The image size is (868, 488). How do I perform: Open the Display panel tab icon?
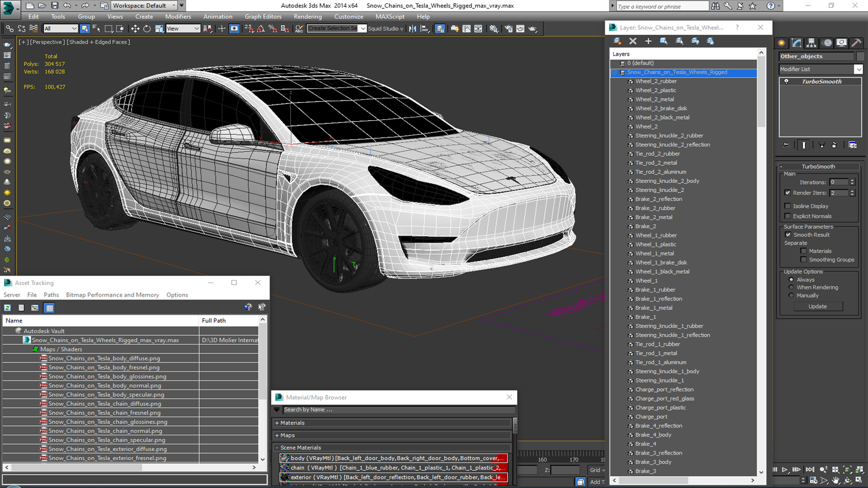[x=841, y=43]
